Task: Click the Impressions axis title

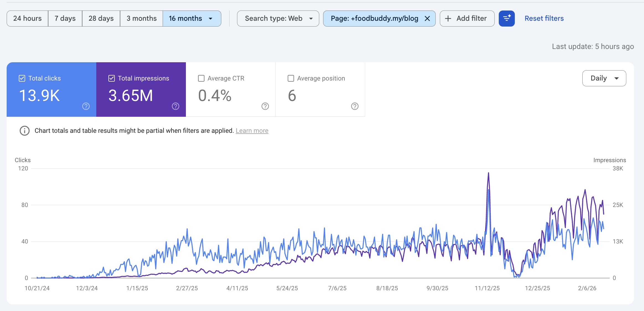Action: pyautogui.click(x=609, y=160)
